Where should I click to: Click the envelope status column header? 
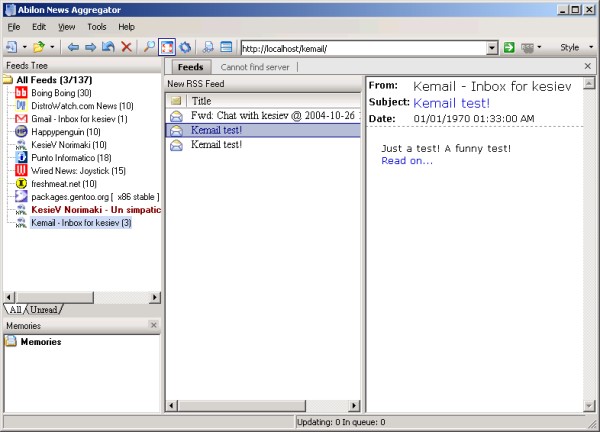pyautogui.click(x=176, y=101)
